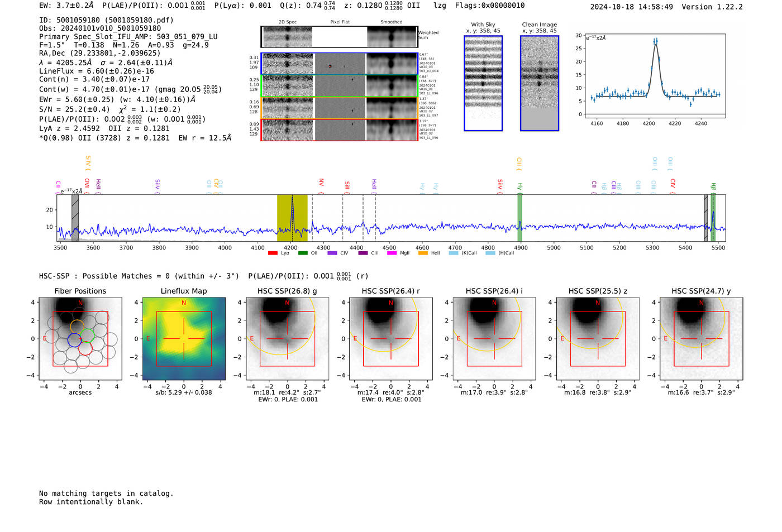The image size is (782, 532).
Task: Click the EW: 3.7±0.2Å header value
Action: tap(66, 6)
